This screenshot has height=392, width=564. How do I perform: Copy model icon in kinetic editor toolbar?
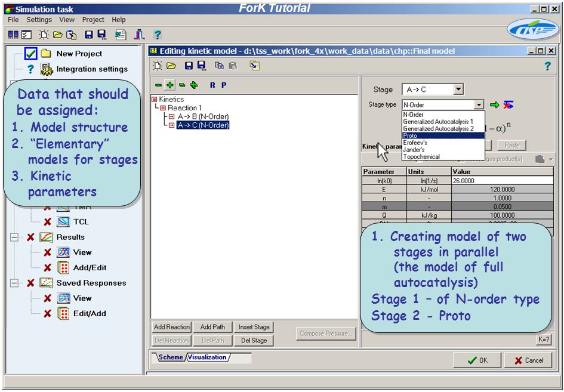(219, 66)
